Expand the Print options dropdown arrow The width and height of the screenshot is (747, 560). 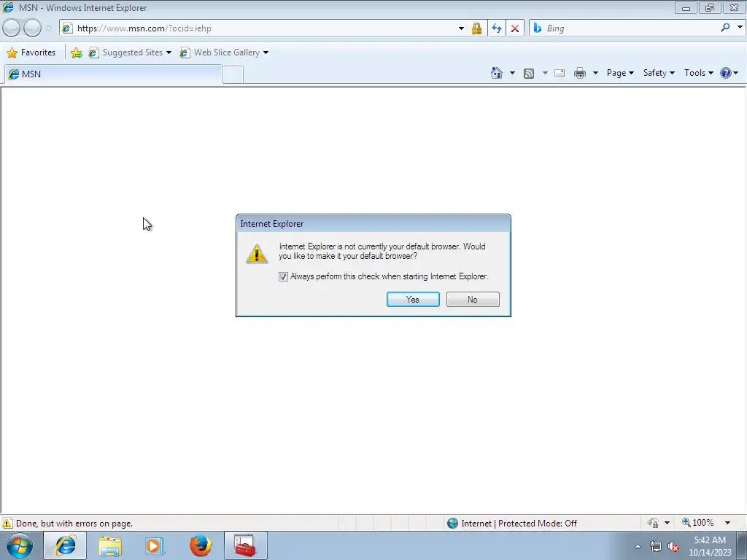point(595,73)
